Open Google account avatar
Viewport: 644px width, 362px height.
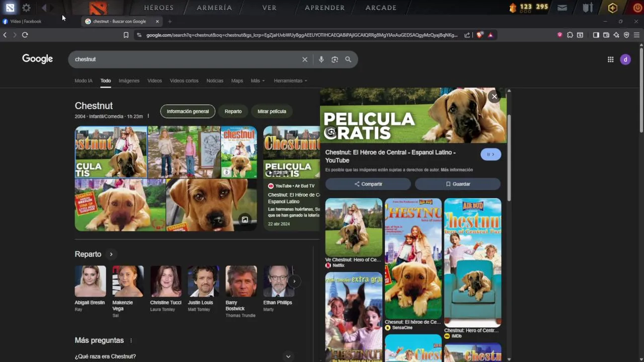point(625,59)
